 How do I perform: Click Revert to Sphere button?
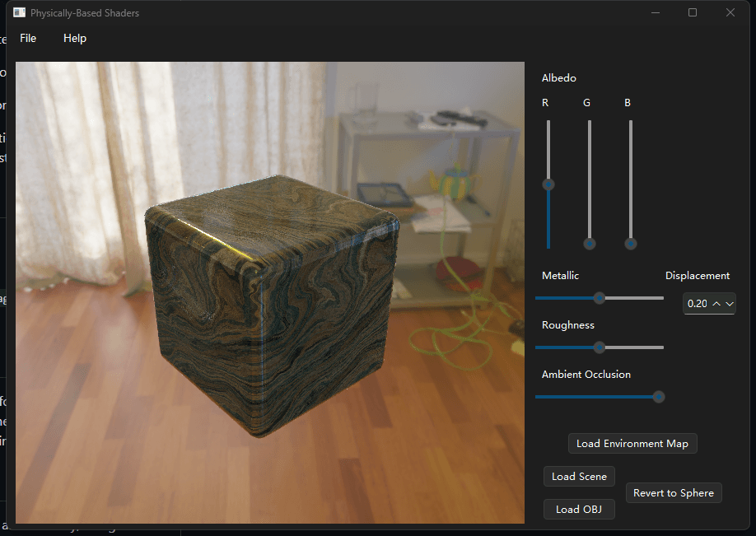click(674, 492)
